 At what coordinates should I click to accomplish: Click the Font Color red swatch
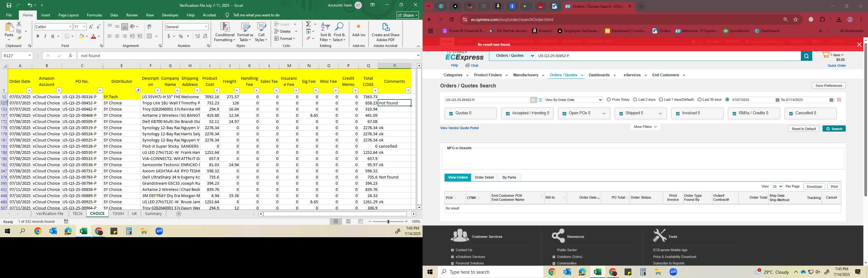coord(94,36)
